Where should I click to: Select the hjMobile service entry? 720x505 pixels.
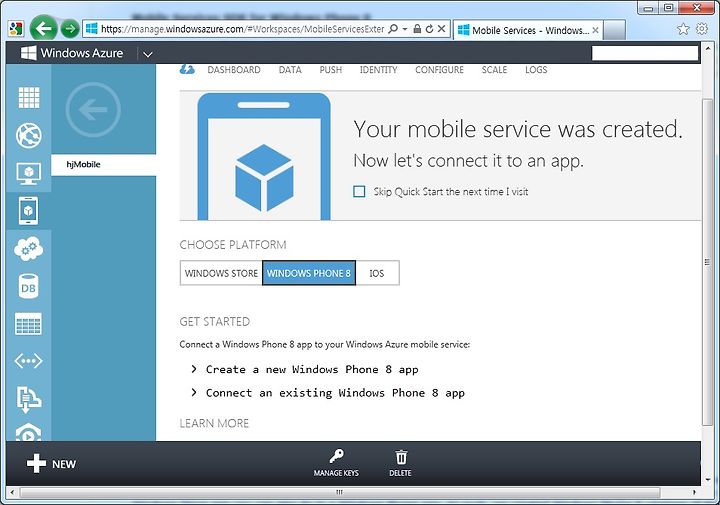[x=104, y=164]
